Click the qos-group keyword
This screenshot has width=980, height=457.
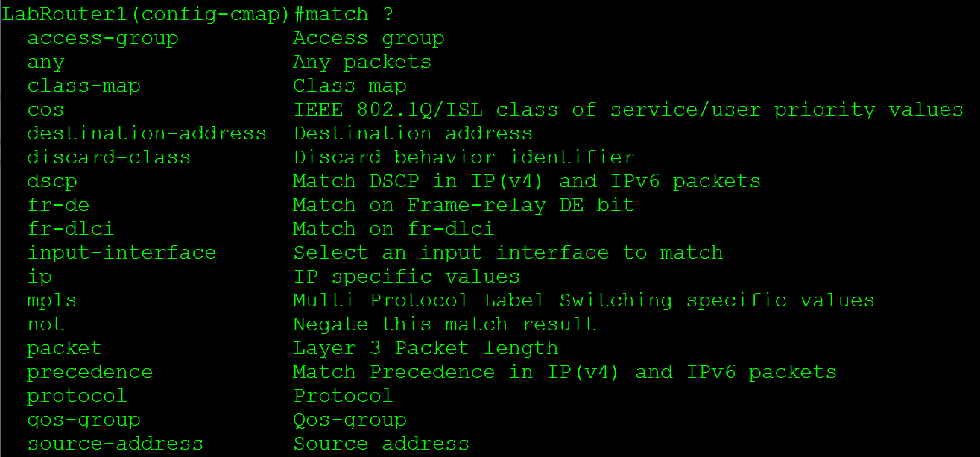point(83,420)
